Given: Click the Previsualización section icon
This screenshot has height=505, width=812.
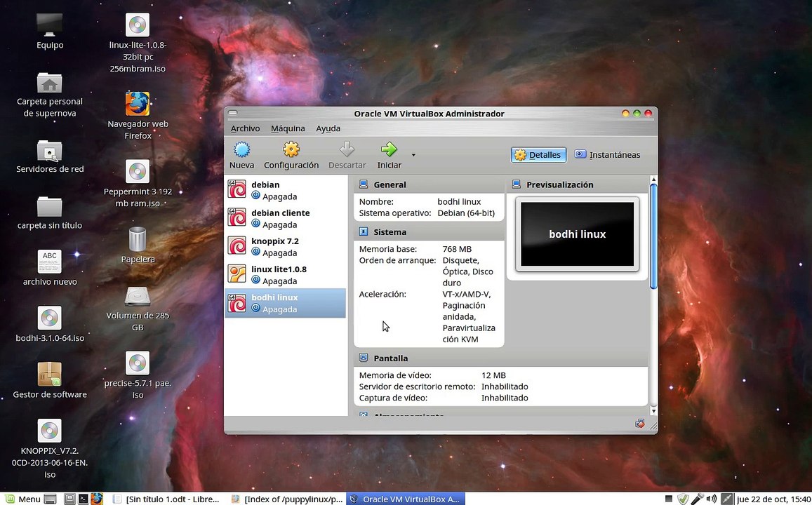Looking at the screenshot, I should pyautogui.click(x=517, y=184).
